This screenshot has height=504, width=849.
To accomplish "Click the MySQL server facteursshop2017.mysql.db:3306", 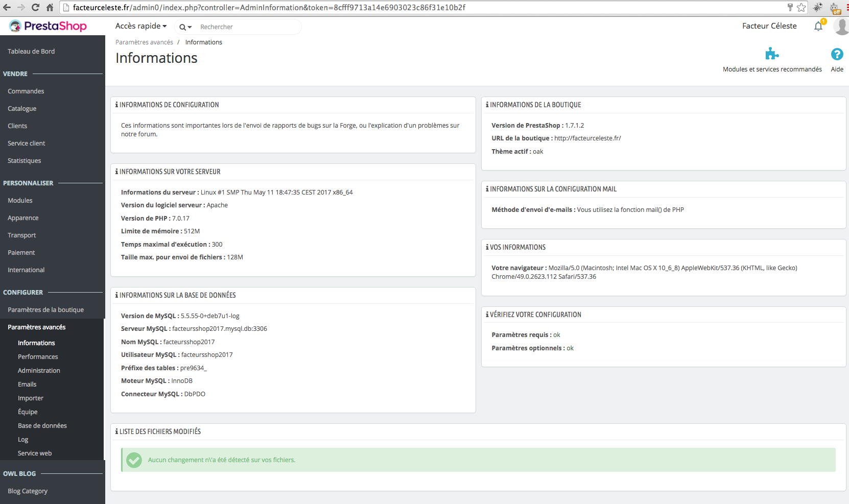I will pyautogui.click(x=220, y=329).
